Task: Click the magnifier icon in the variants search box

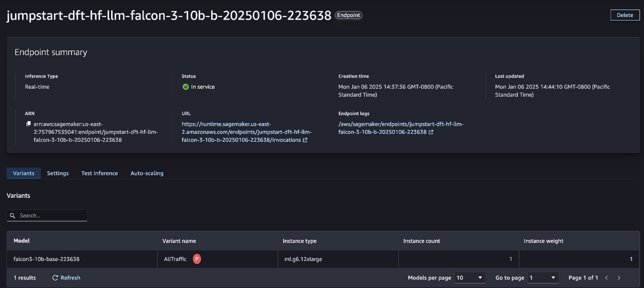Action: tap(13, 215)
